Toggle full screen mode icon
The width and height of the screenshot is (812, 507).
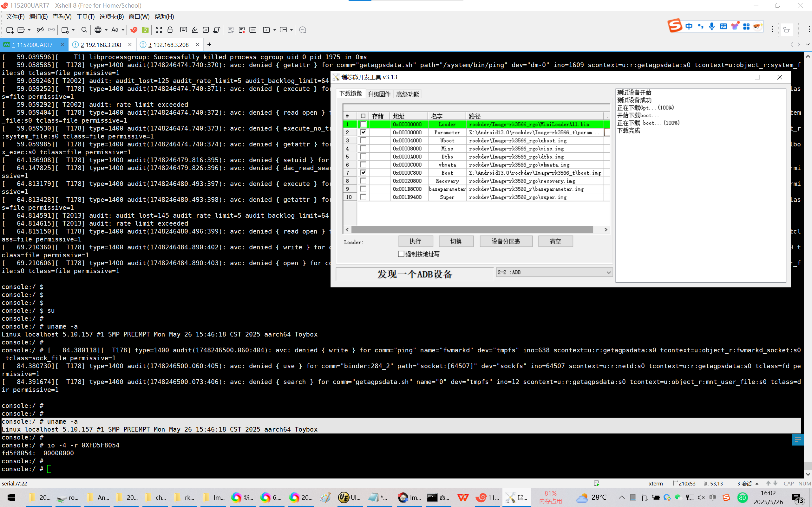159,30
